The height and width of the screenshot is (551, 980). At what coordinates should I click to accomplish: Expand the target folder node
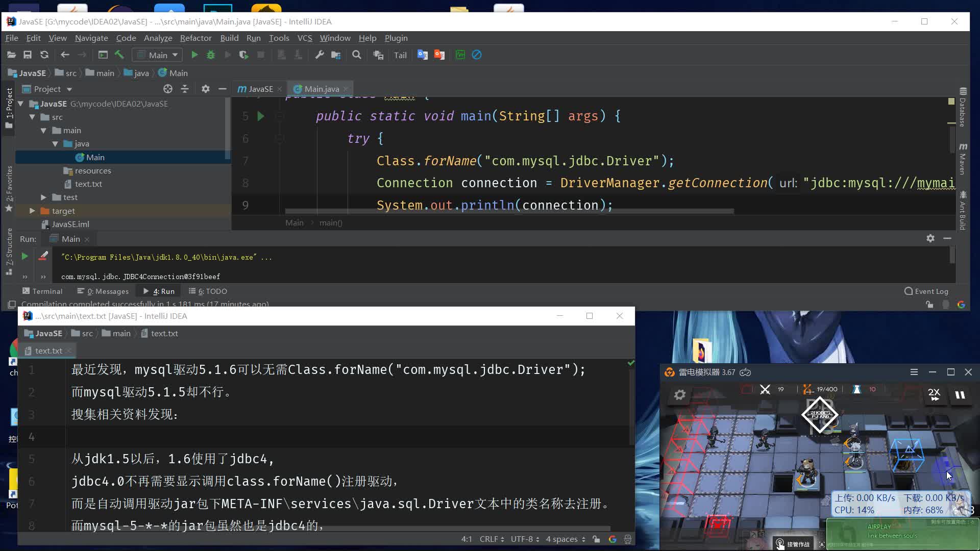pyautogui.click(x=32, y=211)
